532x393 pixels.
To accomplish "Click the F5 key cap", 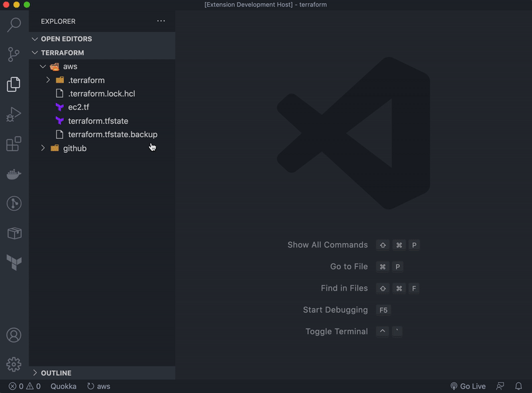I will click(x=384, y=310).
